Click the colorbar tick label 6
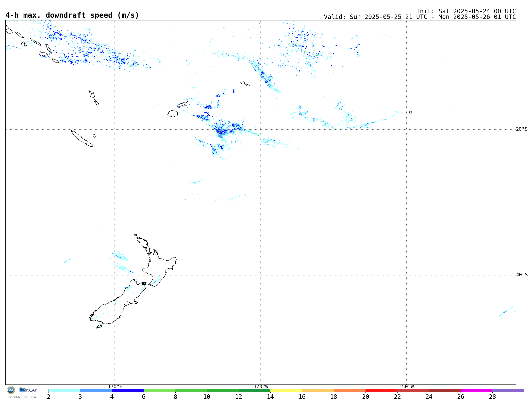This screenshot has height=400, width=532. click(x=144, y=397)
